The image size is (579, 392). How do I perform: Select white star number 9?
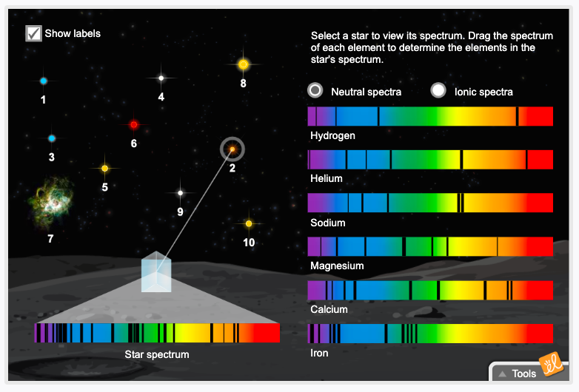click(x=180, y=193)
